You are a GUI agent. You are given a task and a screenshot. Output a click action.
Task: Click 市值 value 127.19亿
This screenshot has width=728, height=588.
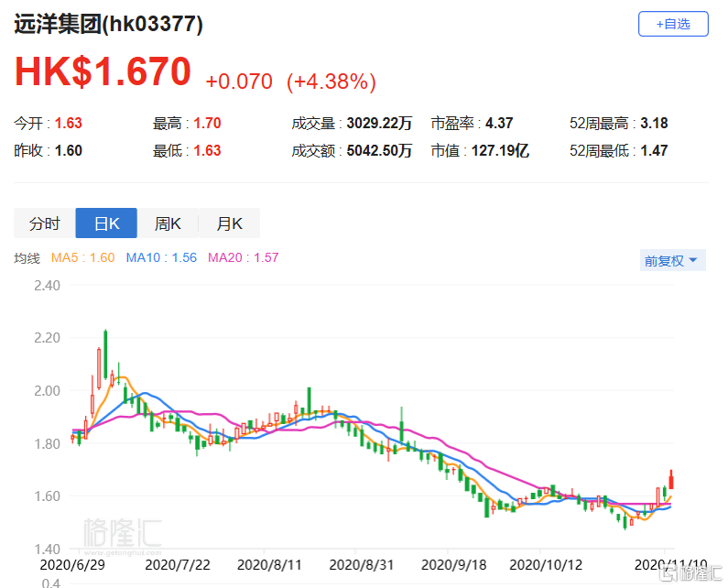point(500,150)
